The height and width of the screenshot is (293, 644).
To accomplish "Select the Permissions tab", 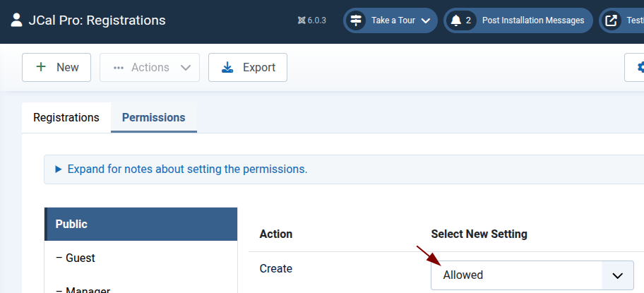I will click(x=154, y=117).
